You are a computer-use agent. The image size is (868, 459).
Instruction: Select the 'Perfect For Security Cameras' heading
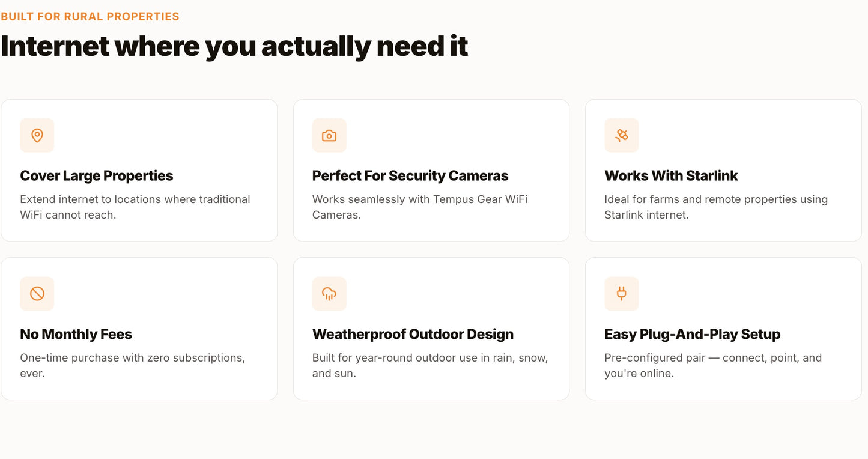pyautogui.click(x=410, y=175)
